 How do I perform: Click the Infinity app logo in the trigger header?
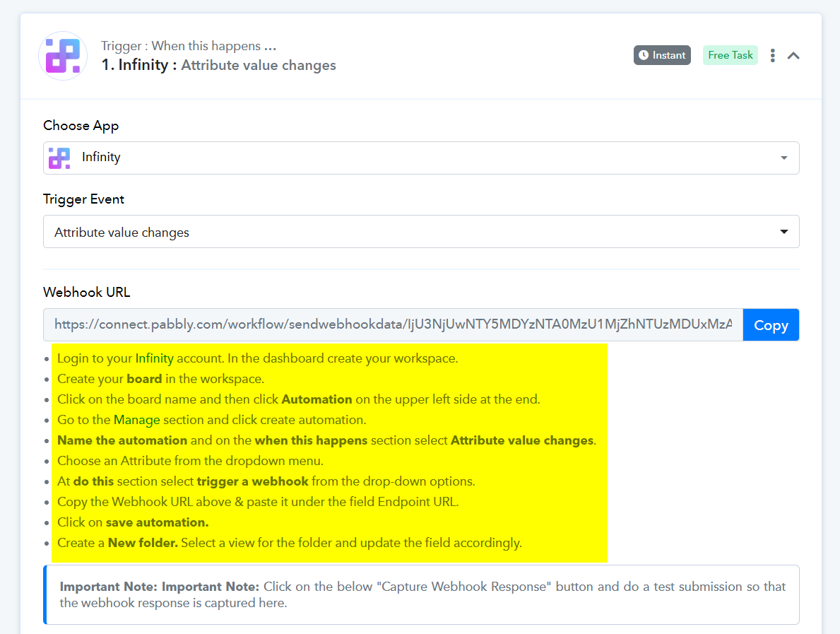(x=63, y=56)
